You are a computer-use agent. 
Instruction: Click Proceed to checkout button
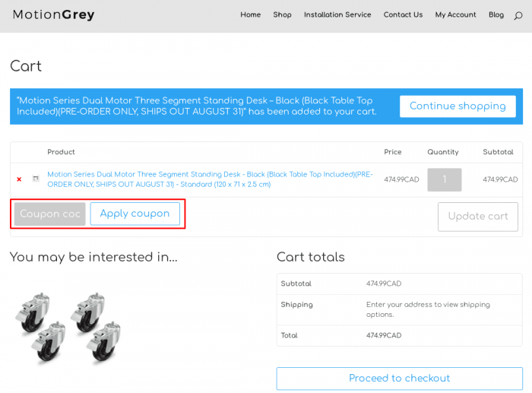[x=399, y=378]
